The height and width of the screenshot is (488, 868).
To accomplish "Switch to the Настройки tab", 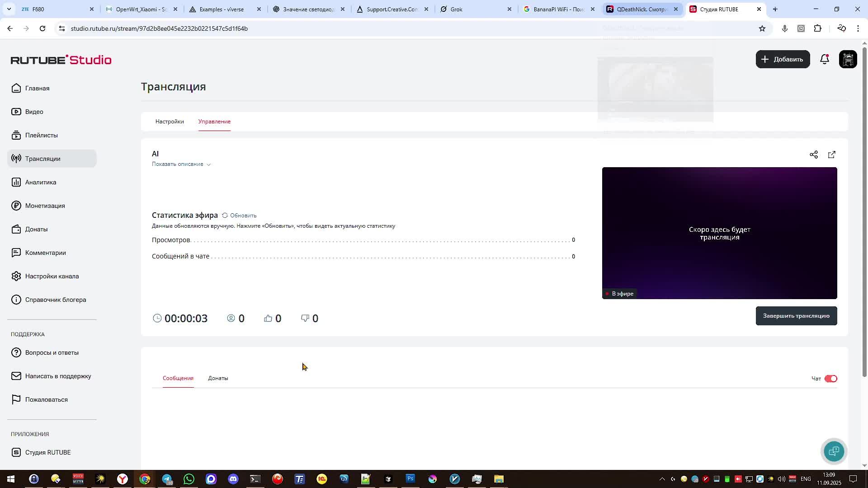I will click(x=170, y=122).
